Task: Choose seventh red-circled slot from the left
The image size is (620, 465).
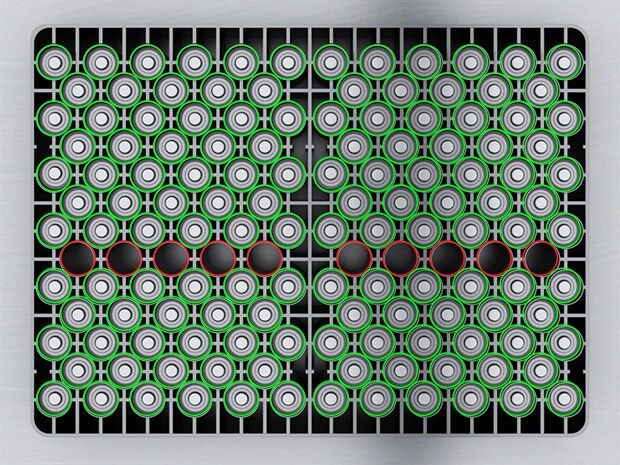Action: pos(399,257)
